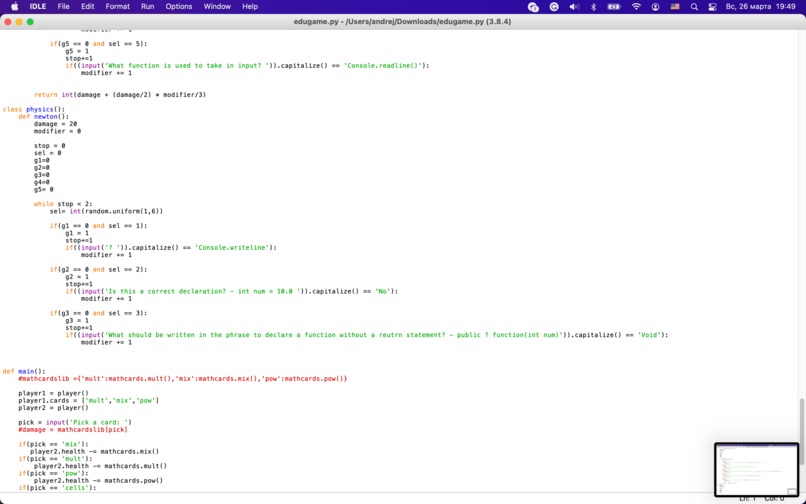Screen dimensions: 806x504
Task: Open the Apple menu
Action: point(14,7)
